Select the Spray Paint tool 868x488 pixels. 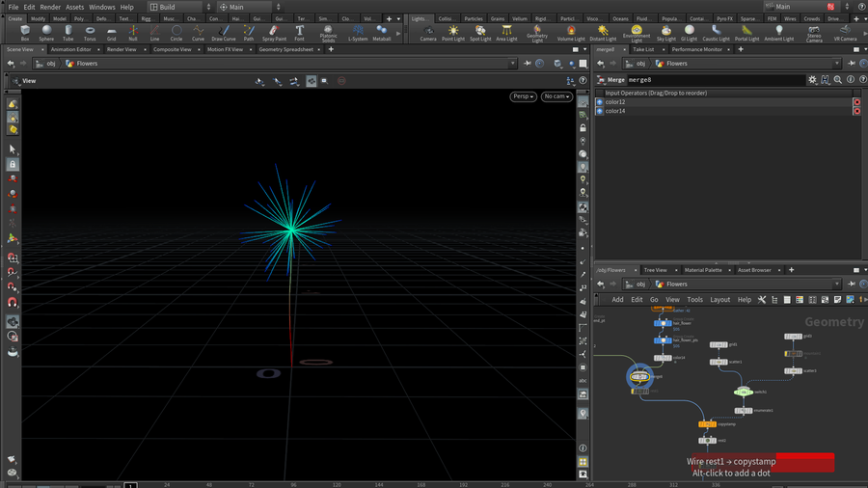coord(274,33)
